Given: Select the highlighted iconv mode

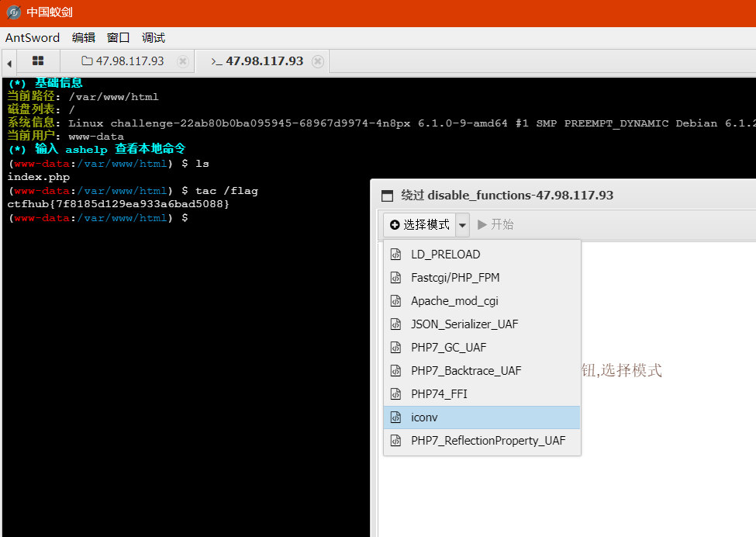Looking at the screenshot, I should point(424,417).
